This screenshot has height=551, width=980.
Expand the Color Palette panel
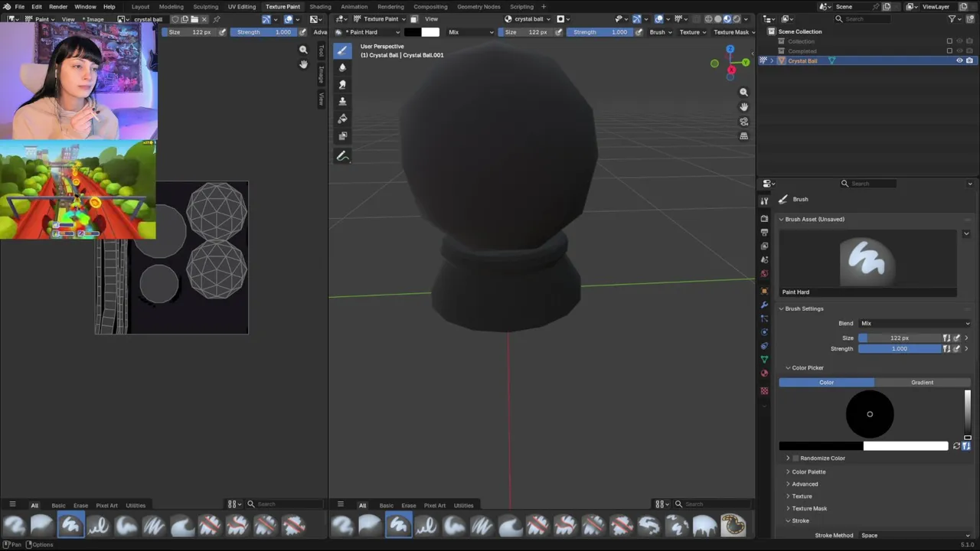[808, 472]
